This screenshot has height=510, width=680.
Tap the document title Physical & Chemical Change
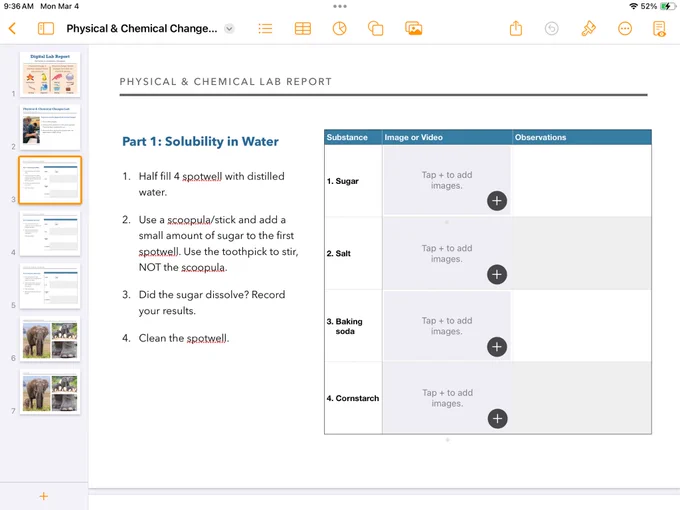click(142, 29)
